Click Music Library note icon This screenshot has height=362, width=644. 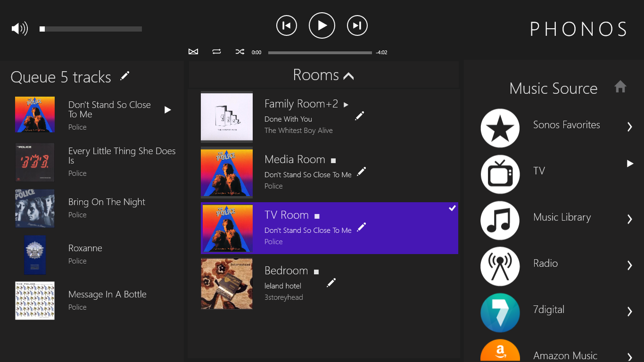(500, 221)
